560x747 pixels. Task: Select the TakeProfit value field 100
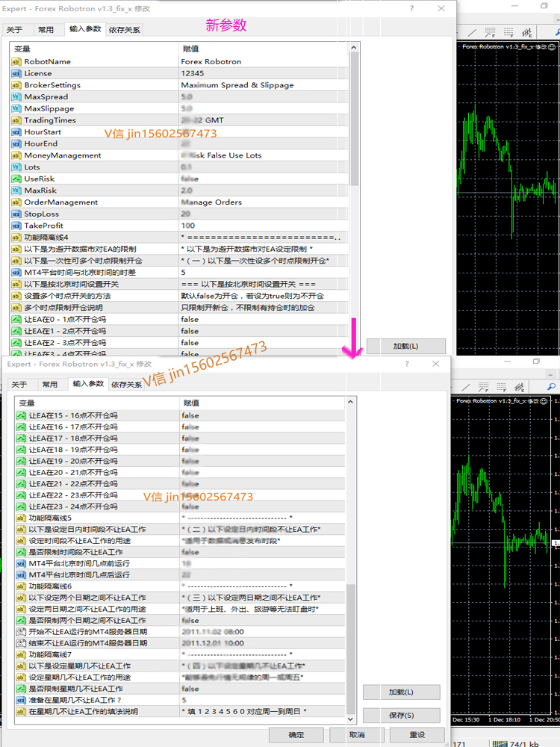click(x=264, y=226)
